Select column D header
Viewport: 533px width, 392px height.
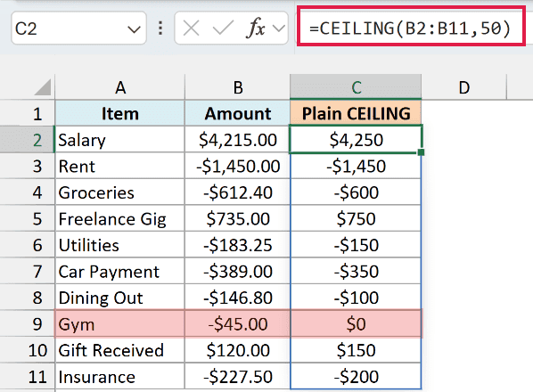click(464, 87)
